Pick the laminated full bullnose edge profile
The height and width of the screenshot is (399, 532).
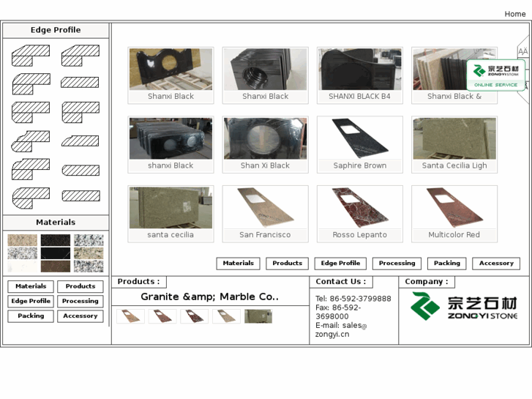[31, 198]
